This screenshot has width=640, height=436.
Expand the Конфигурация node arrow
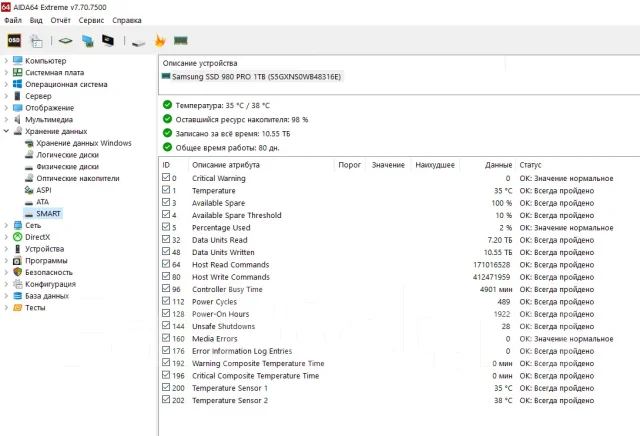click(6, 284)
